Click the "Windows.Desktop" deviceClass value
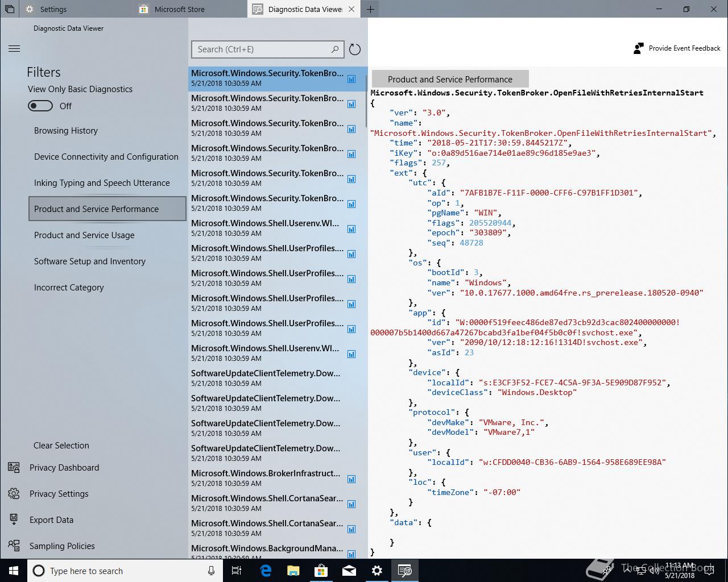The height and width of the screenshot is (582, 728). click(537, 392)
